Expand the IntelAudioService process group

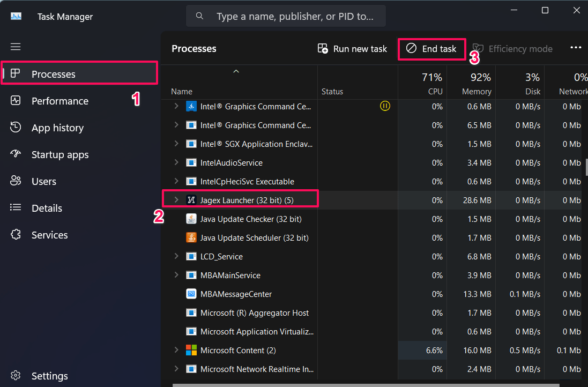176,162
